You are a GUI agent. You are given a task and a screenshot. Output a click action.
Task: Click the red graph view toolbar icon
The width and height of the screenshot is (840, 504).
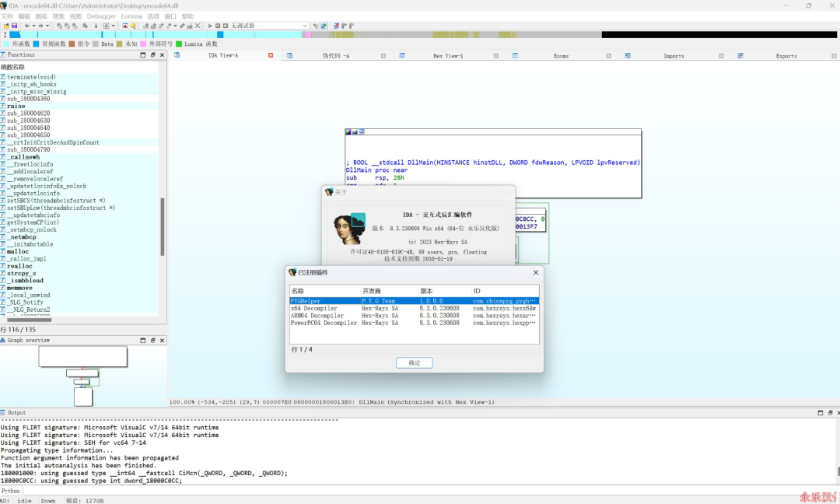click(x=124, y=26)
